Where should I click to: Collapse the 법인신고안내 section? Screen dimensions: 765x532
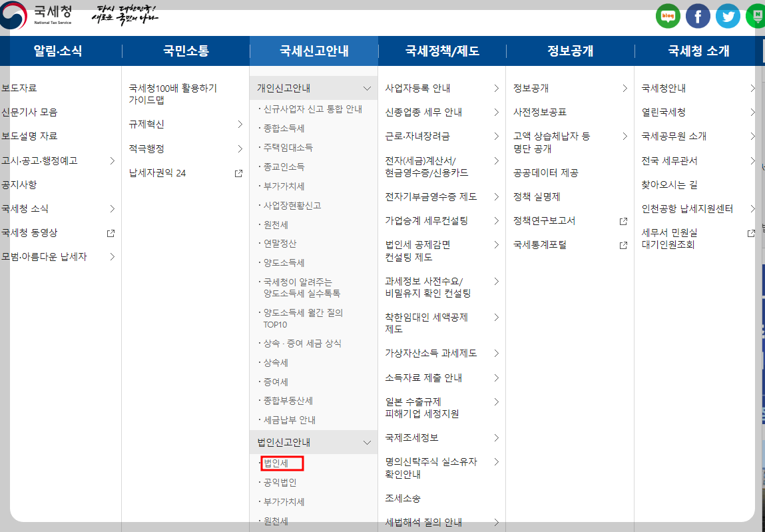tap(366, 441)
